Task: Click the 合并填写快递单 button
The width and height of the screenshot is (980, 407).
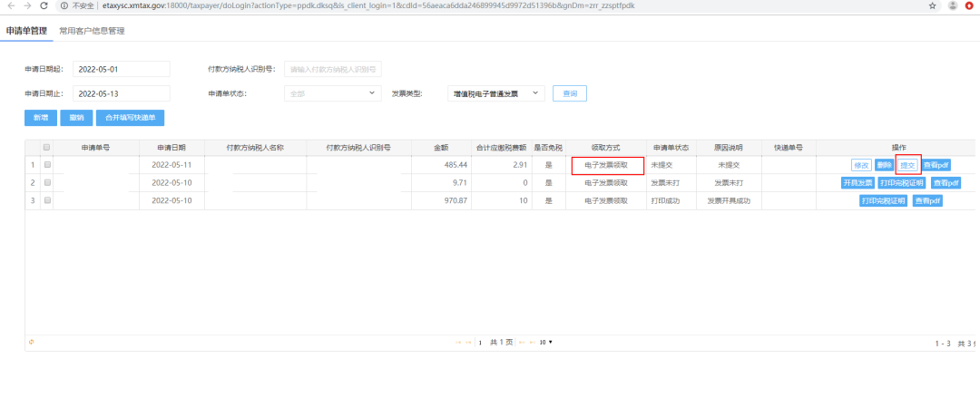Action: pyautogui.click(x=130, y=117)
